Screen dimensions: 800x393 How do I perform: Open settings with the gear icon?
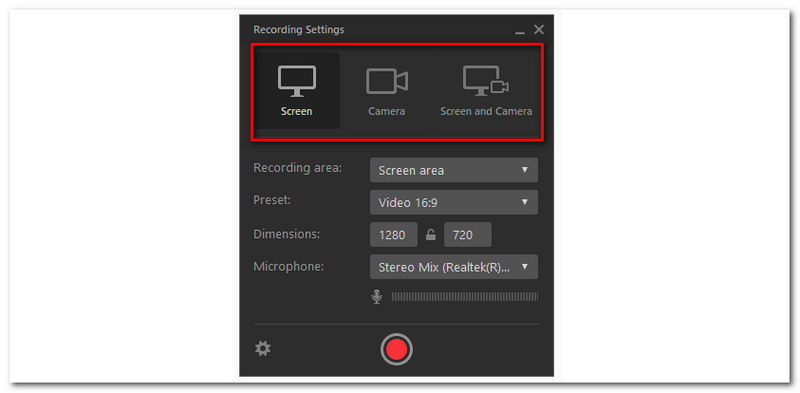click(263, 349)
